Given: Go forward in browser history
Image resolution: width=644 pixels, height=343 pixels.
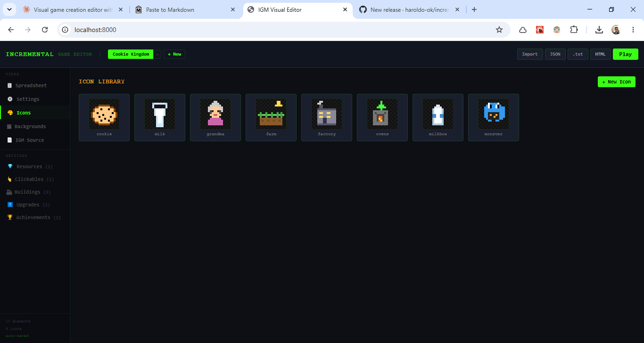Looking at the screenshot, I should pyautogui.click(x=28, y=30).
